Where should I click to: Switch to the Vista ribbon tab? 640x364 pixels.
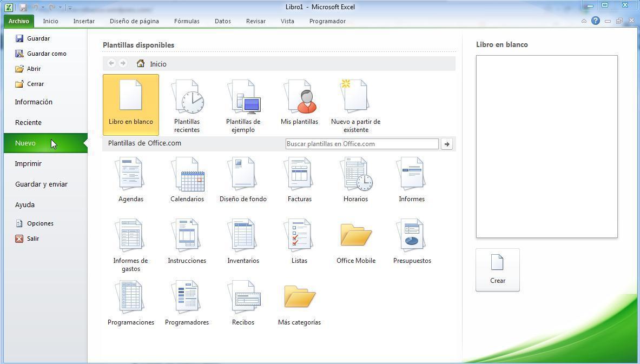[287, 21]
